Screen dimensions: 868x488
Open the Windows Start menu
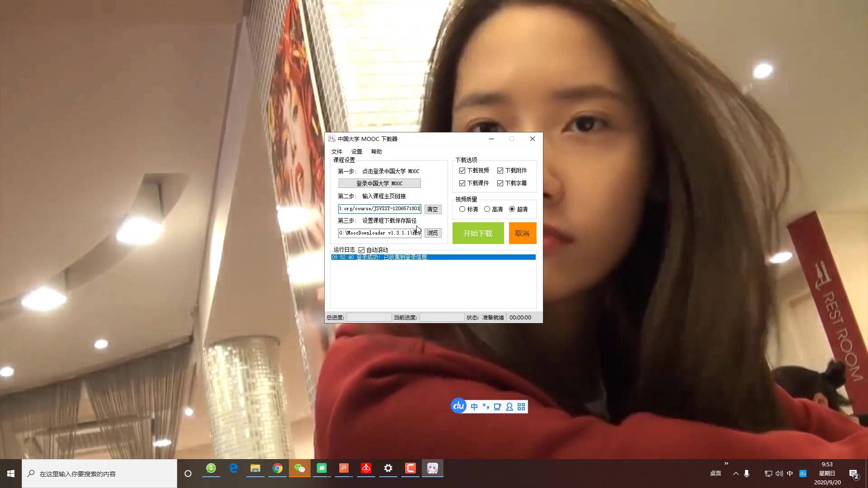11,474
